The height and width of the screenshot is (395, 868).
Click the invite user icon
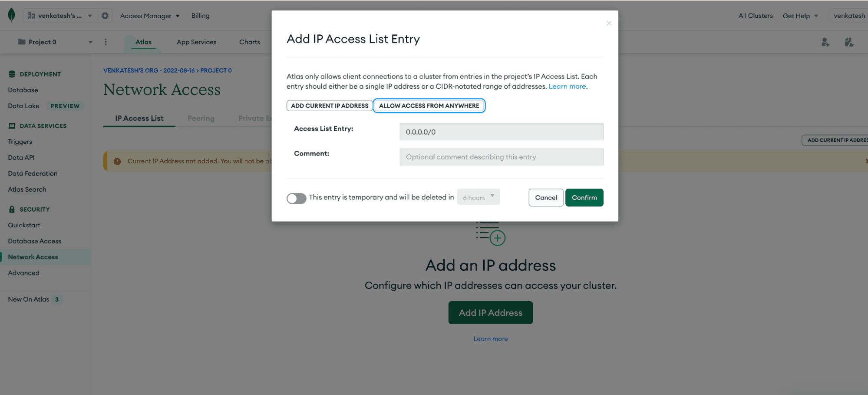(x=825, y=42)
